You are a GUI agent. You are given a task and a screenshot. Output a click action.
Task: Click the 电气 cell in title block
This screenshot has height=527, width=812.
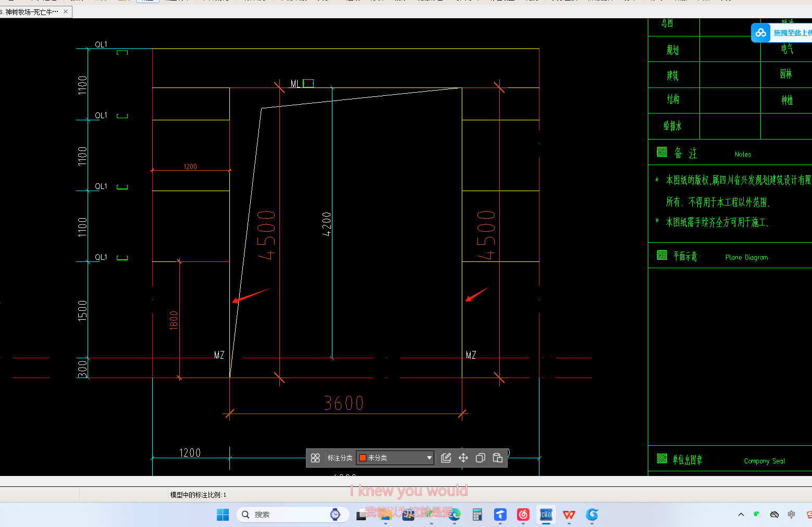787,49
